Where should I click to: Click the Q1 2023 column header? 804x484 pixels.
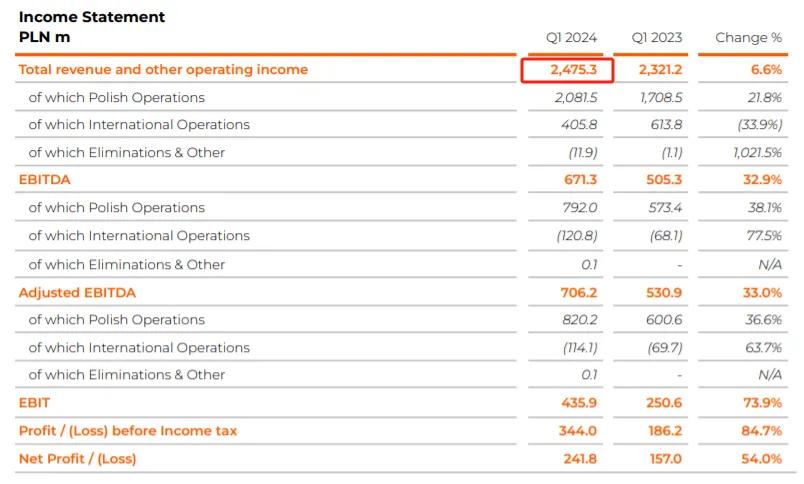click(x=656, y=38)
